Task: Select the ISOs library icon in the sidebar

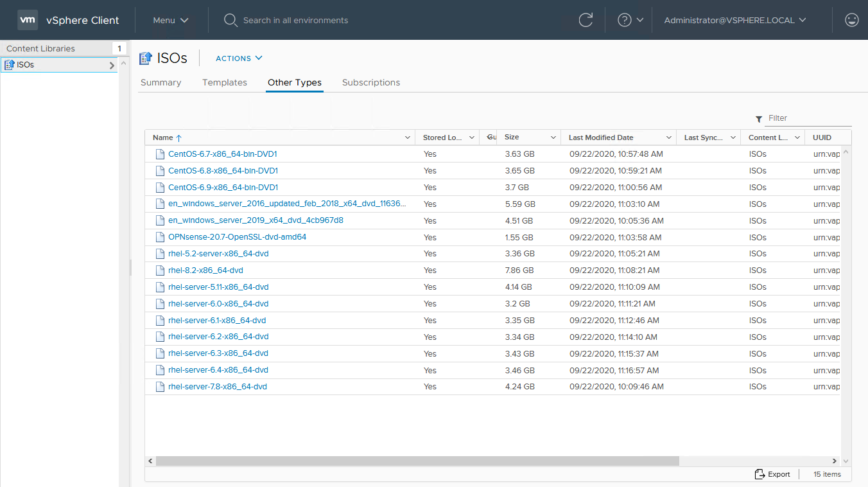Action: [9, 64]
